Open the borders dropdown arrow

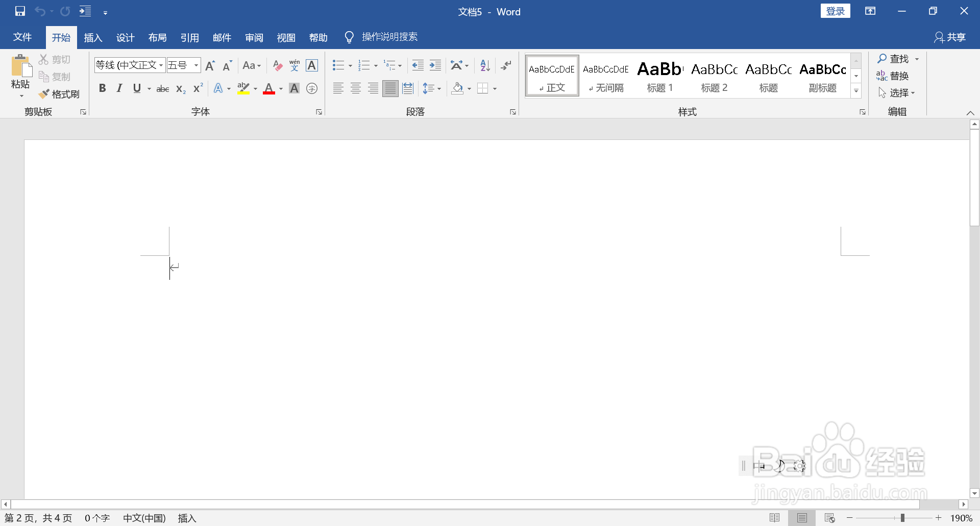pyautogui.click(x=495, y=88)
